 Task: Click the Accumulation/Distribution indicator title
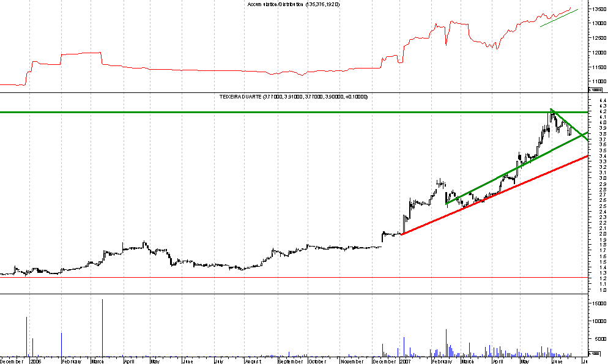pyautogui.click(x=294, y=4)
